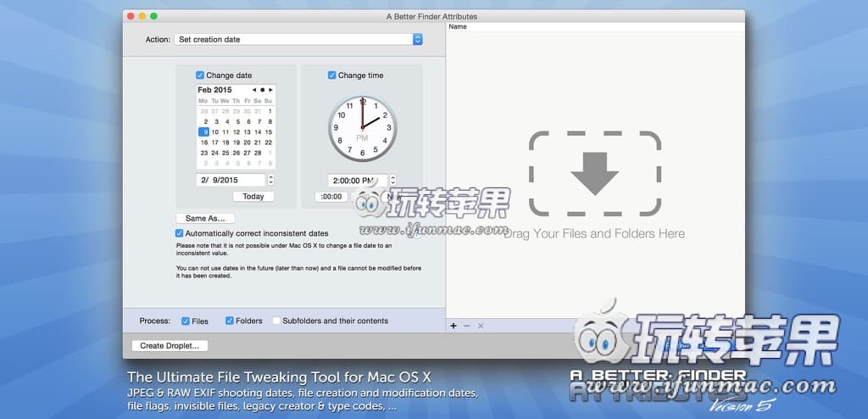The image size is (868, 419).
Task: Select February 9 in the calendar
Action: (x=203, y=132)
